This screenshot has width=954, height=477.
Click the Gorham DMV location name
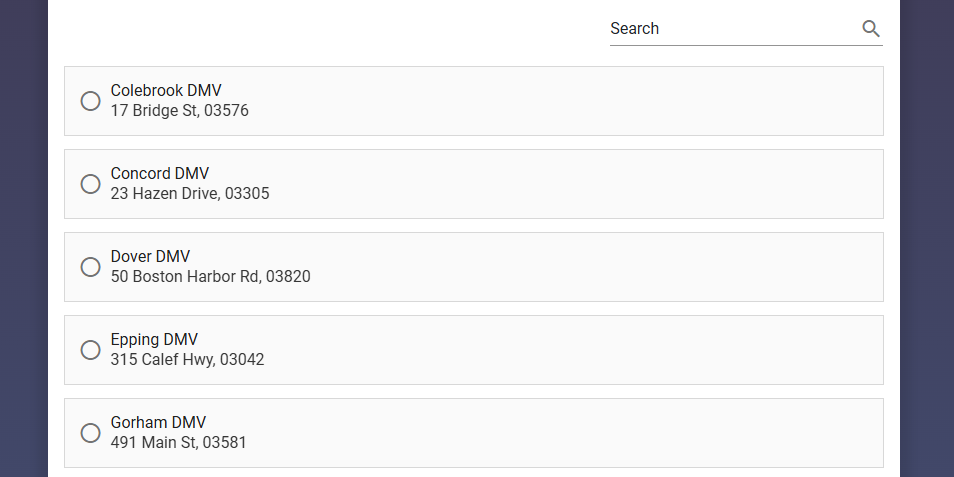(158, 422)
